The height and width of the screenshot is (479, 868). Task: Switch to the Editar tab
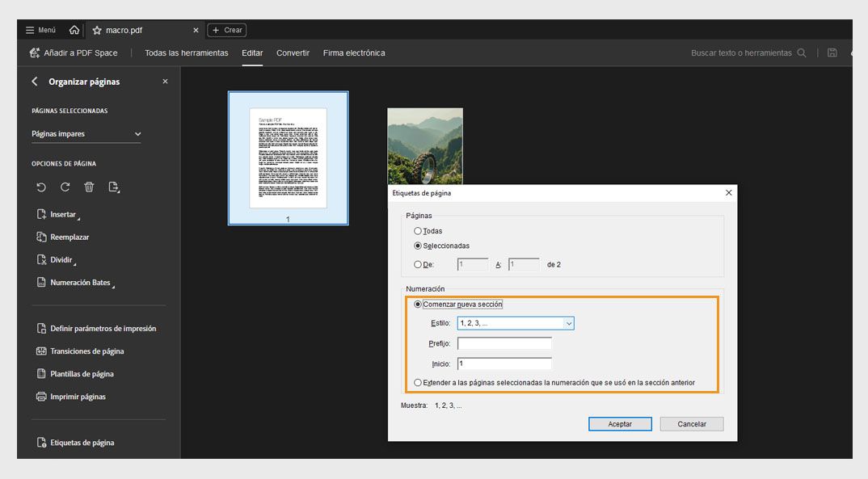point(252,53)
